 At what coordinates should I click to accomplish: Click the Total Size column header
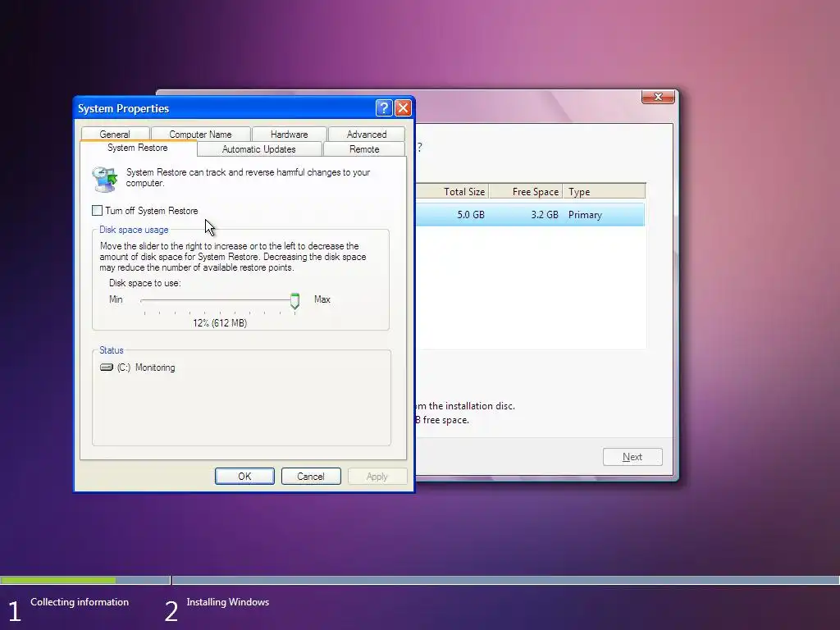coord(452,191)
